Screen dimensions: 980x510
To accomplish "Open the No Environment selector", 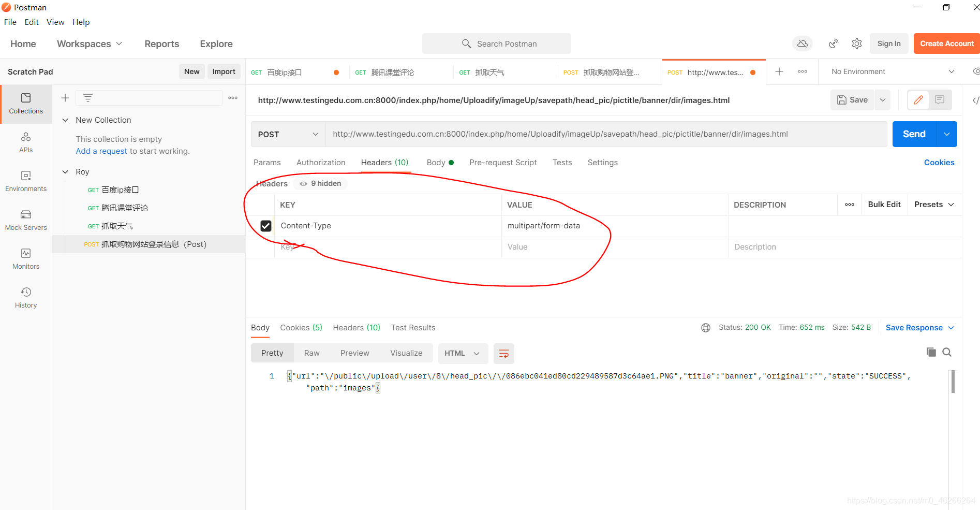I will coord(893,72).
